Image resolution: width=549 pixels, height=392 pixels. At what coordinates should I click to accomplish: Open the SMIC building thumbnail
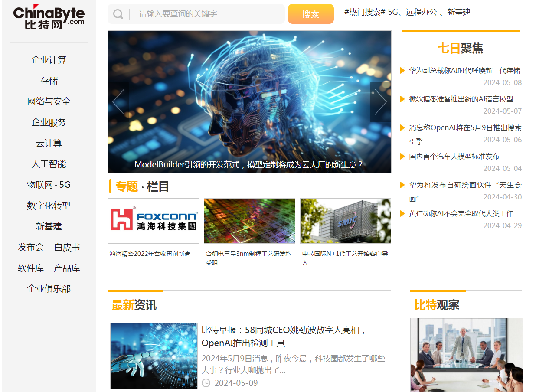[346, 221]
